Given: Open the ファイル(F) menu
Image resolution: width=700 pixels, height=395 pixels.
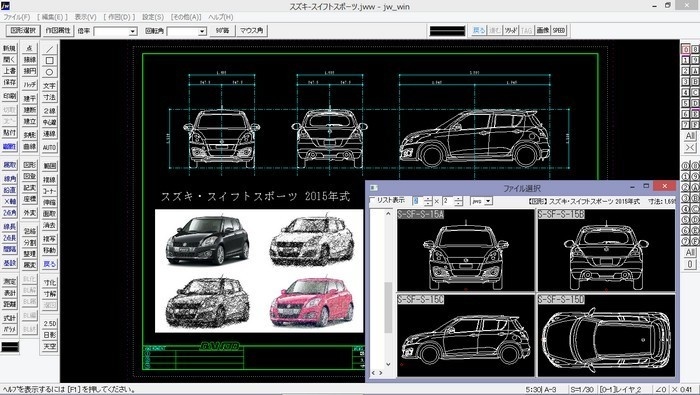Looking at the screenshot, I should point(17,17).
